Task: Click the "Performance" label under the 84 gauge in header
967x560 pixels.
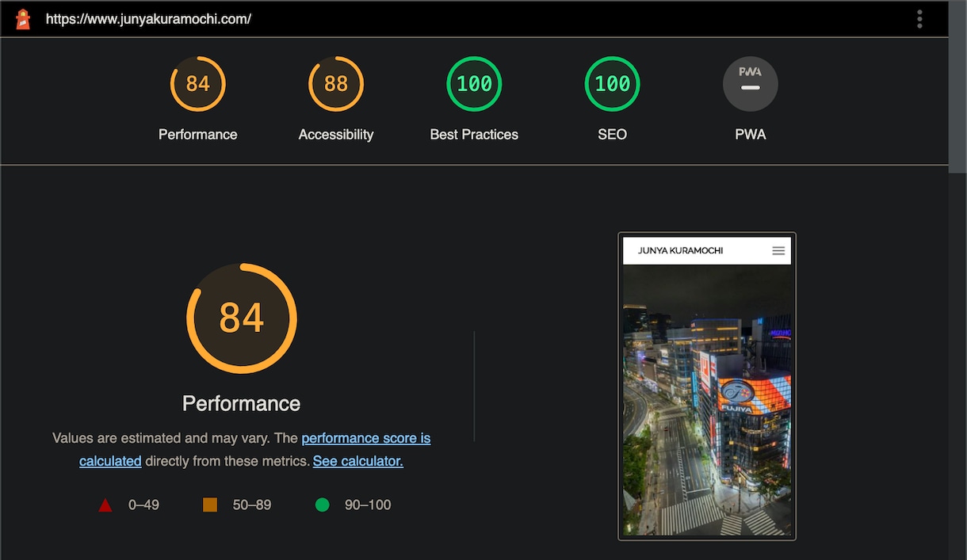Action: pos(198,135)
